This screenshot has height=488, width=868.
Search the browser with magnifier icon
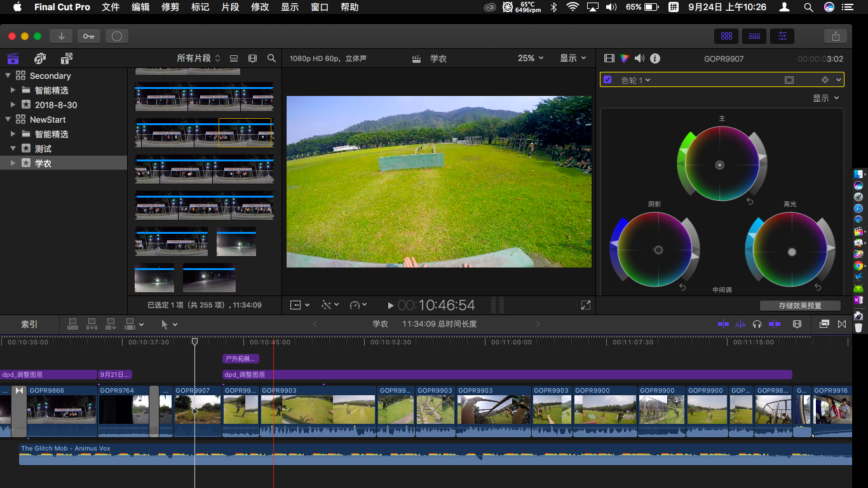[x=271, y=58]
